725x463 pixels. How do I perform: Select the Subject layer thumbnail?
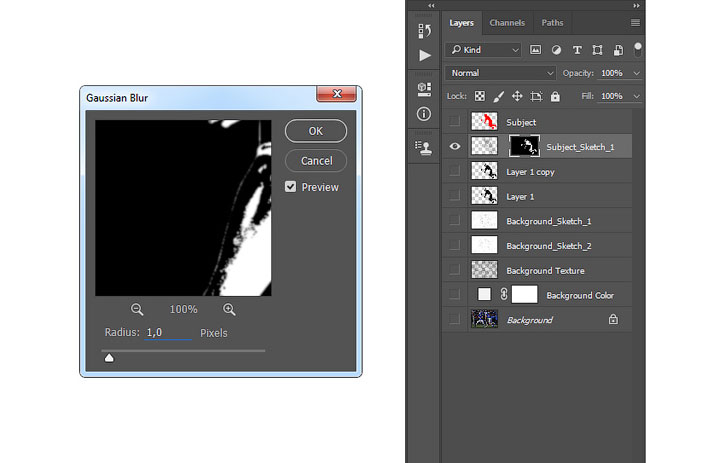(484, 122)
